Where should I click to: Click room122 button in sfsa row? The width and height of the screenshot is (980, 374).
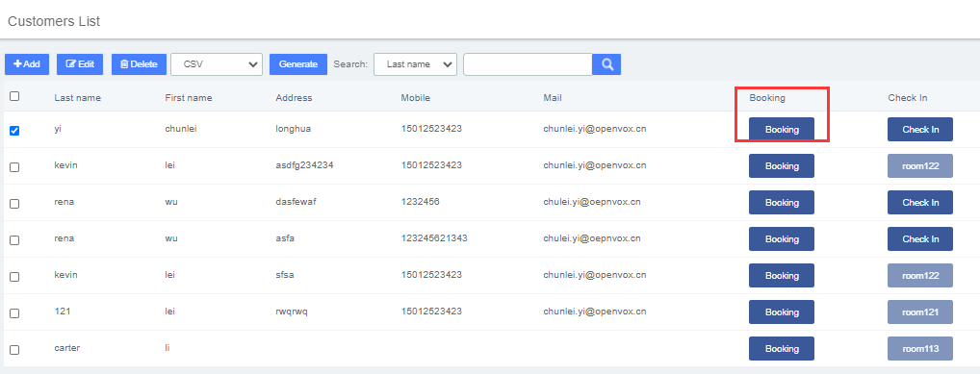click(x=920, y=275)
